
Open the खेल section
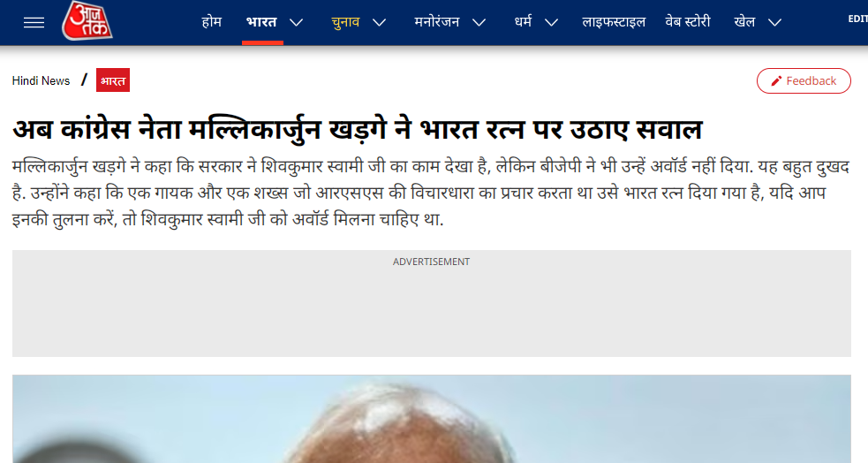tap(744, 22)
